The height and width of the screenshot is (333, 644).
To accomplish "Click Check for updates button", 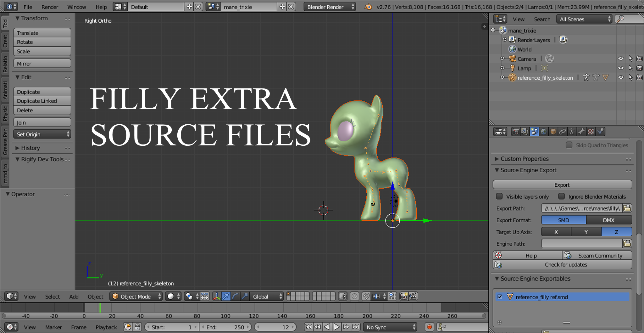I will [562, 264].
